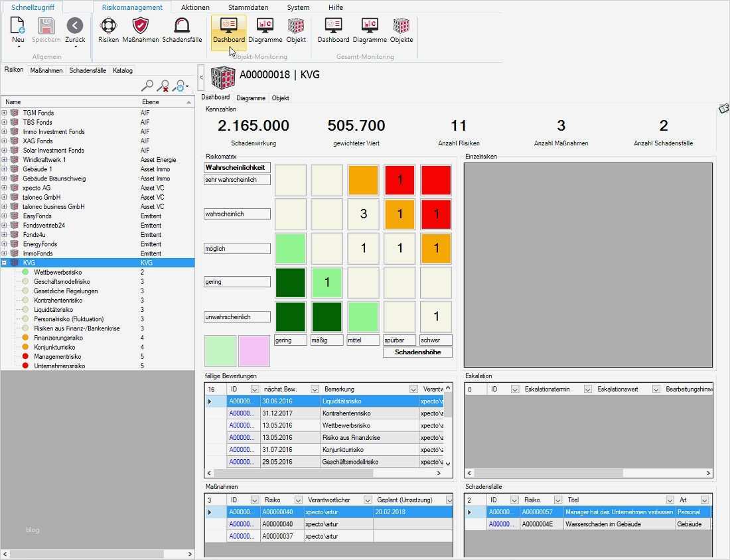This screenshot has height=560, width=730.
Task: Open Maßnahmen shield icon in ribbon
Action: [x=141, y=26]
